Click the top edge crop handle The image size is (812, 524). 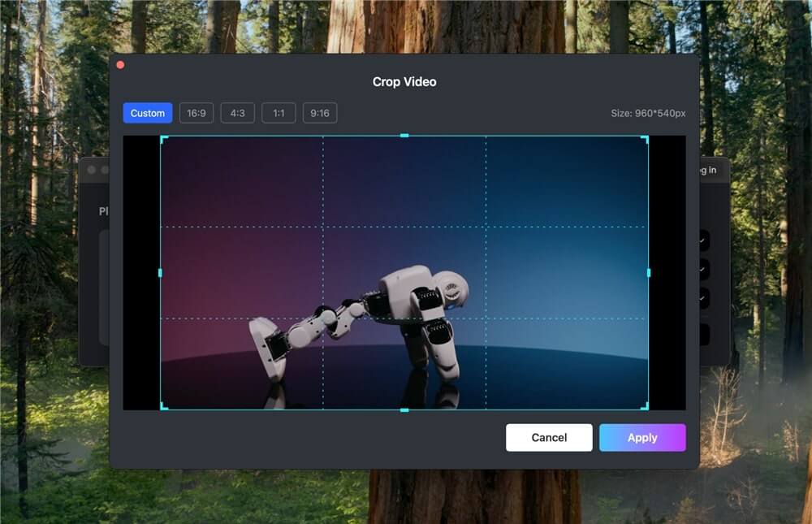tap(404, 136)
